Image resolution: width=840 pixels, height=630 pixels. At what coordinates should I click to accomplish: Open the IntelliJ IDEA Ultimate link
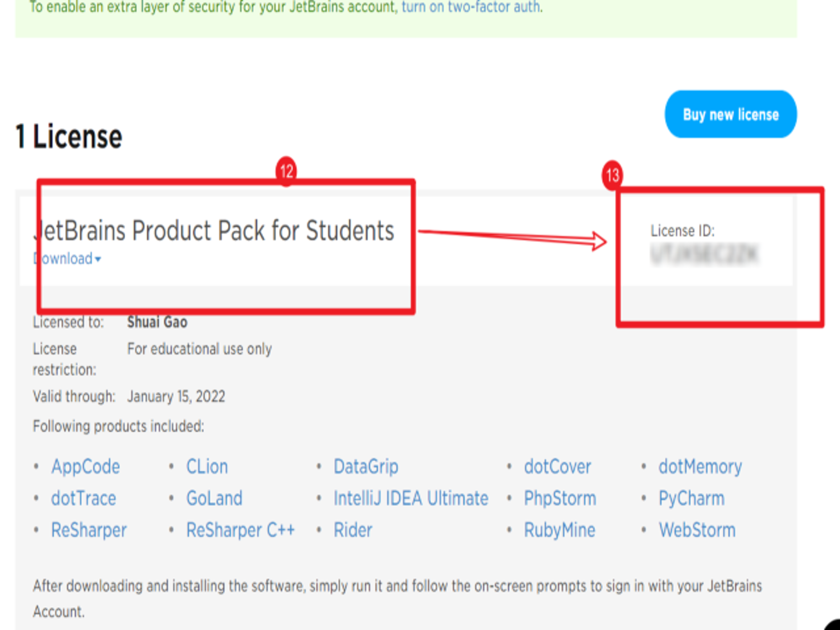[411, 498]
